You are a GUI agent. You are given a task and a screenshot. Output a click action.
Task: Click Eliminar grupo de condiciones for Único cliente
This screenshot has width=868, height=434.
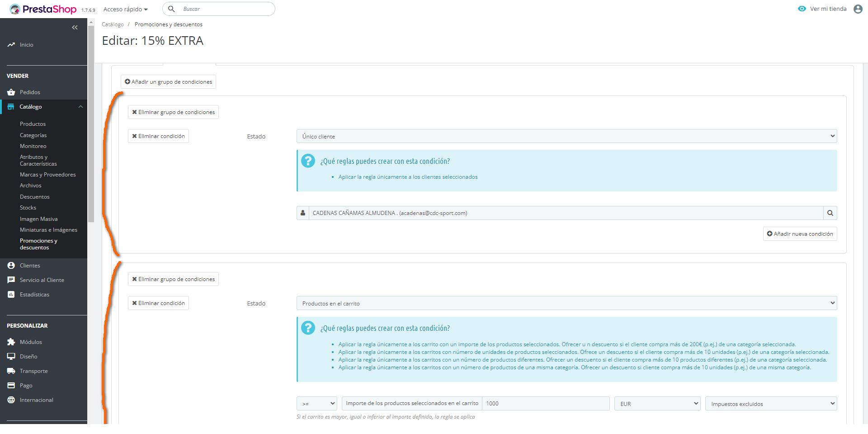(173, 112)
